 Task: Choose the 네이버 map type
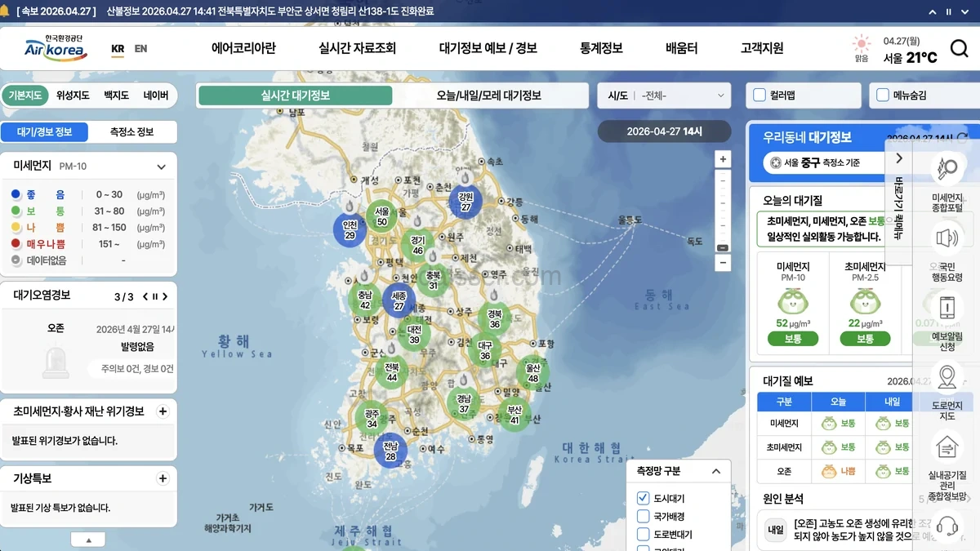coord(155,96)
